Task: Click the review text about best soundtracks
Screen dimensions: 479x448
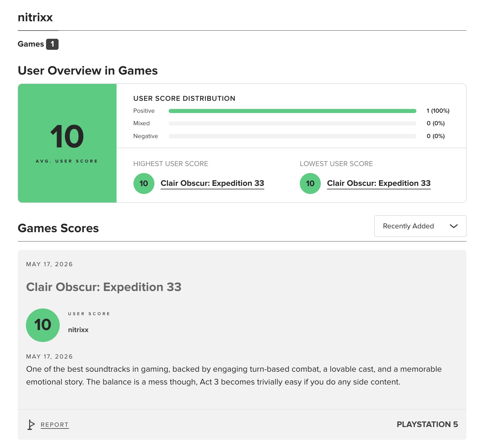Action: 234,375
